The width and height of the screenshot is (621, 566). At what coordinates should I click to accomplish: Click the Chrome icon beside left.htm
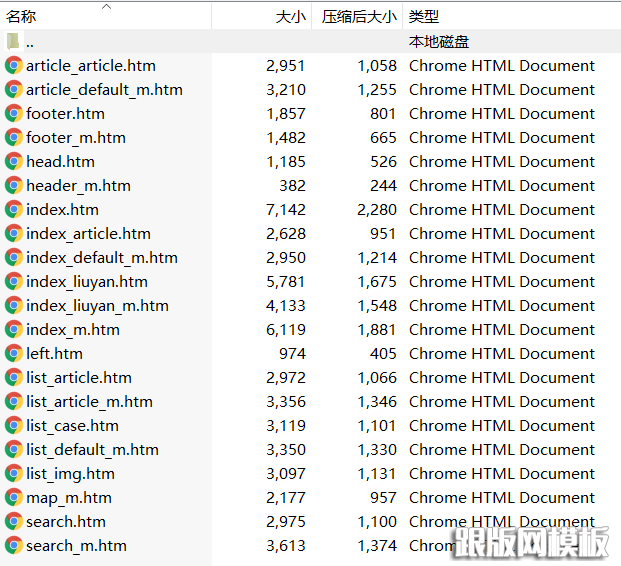click(x=14, y=354)
